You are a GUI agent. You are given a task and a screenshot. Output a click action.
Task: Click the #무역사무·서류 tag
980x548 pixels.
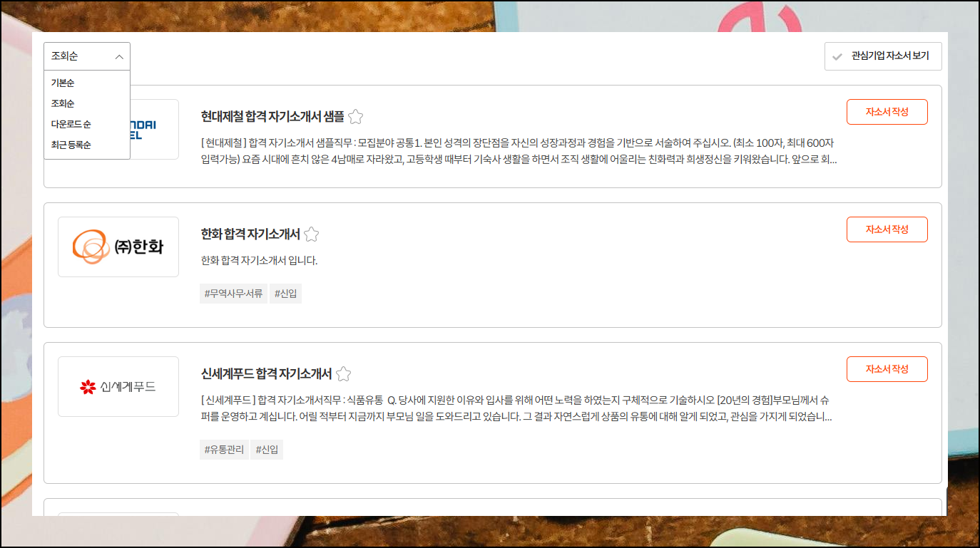tap(233, 294)
